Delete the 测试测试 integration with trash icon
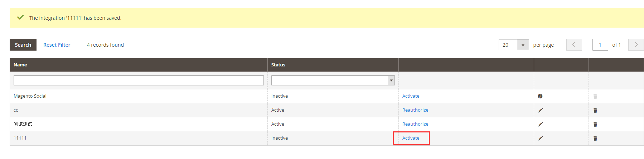 click(595, 124)
